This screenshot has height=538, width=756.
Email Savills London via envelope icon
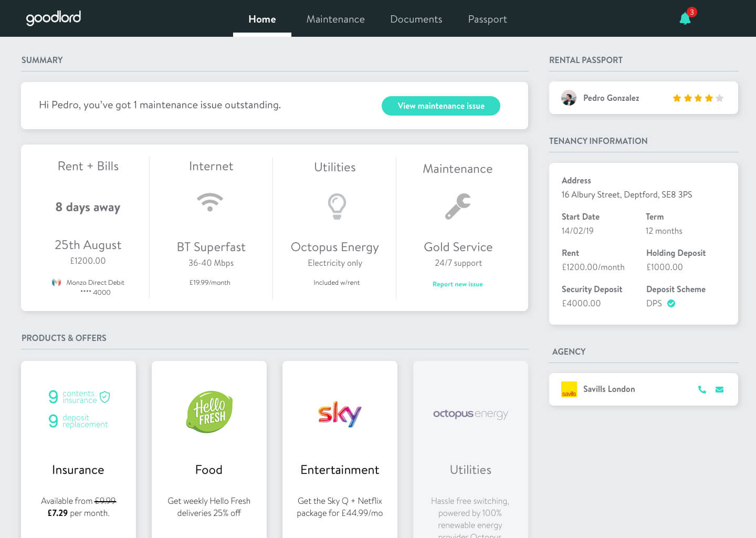[x=719, y=389]
